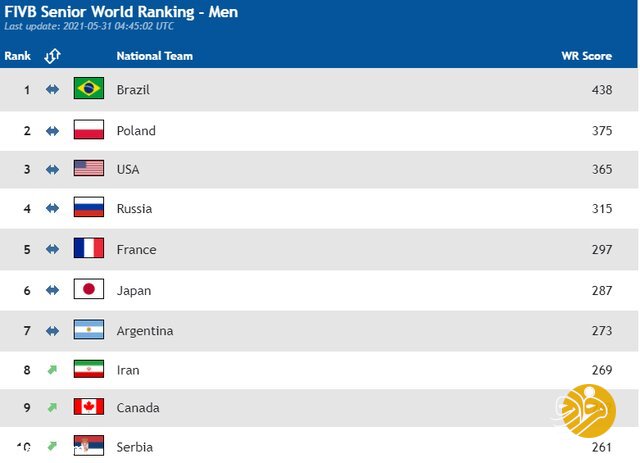Click the Argentina flag icon
The image size is (640, 463).
coord(89,329)
